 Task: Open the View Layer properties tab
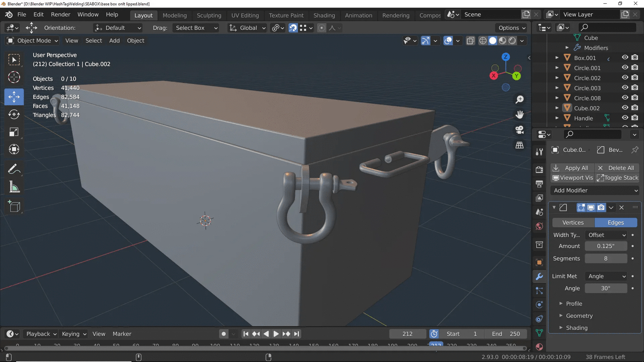[539, 198]
